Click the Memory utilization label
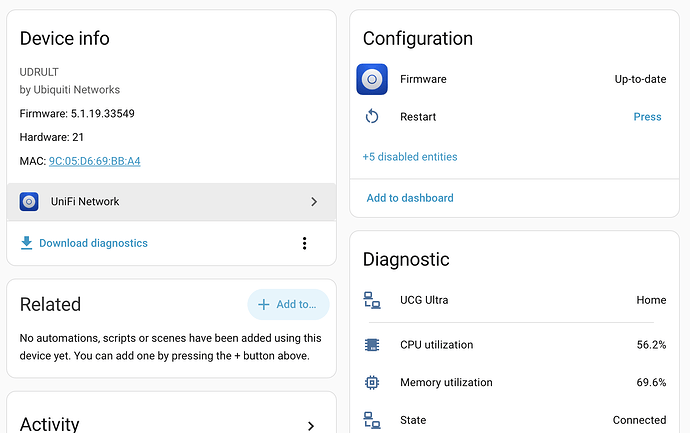 point(446,382)
